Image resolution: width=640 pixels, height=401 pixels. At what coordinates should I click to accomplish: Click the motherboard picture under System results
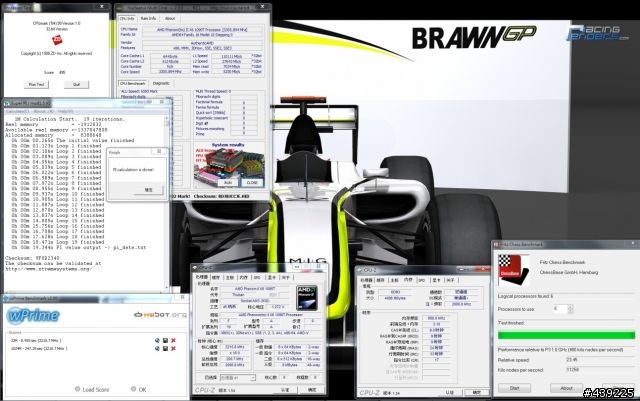coord(229,168)
